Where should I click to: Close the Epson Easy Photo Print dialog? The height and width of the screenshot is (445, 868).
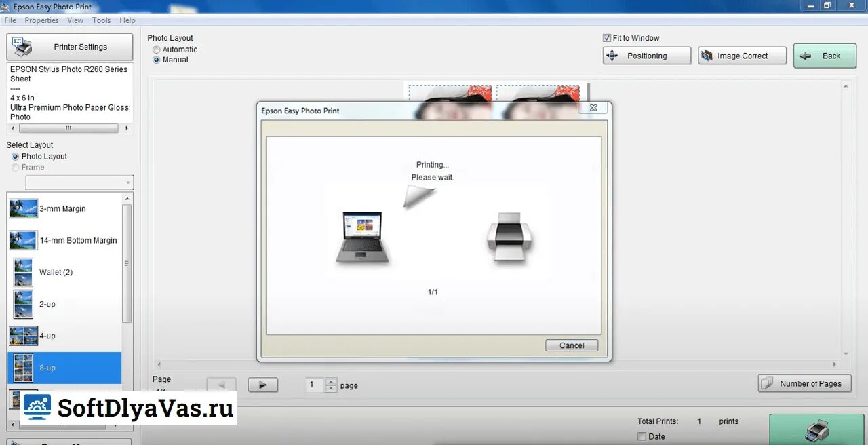click(x=593, y=108)
